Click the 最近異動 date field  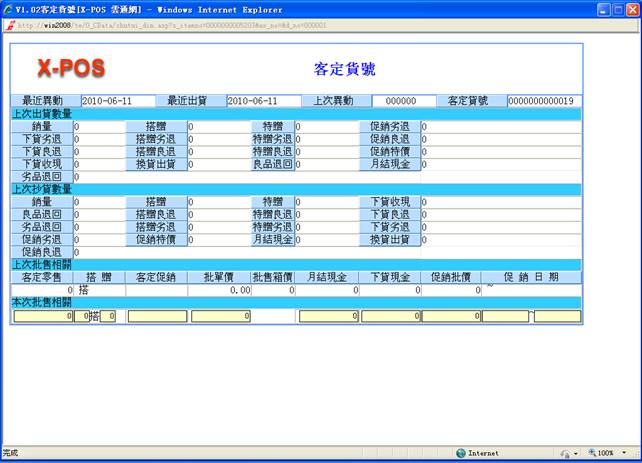pos(118,101)
